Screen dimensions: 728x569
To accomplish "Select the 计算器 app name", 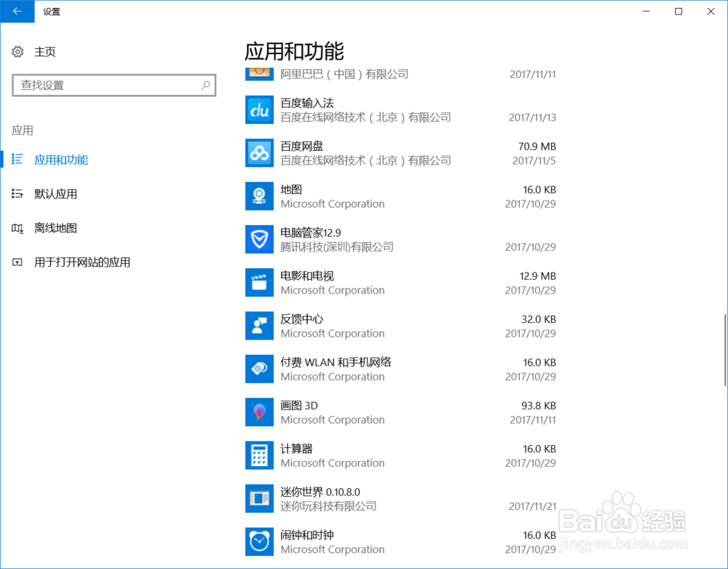I will tap(296, 448).
